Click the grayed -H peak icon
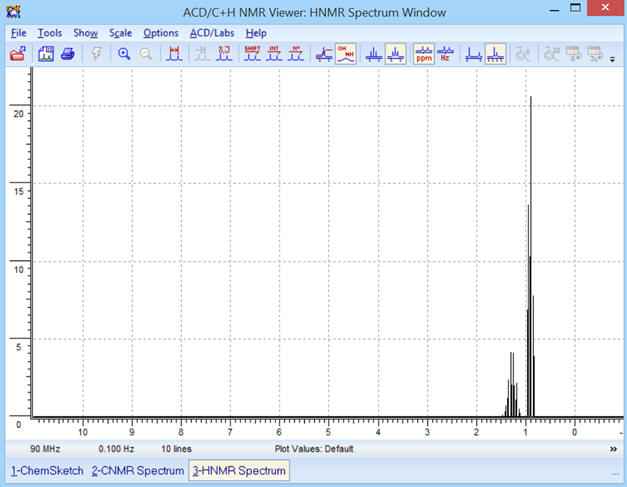 tap(202, 54)
